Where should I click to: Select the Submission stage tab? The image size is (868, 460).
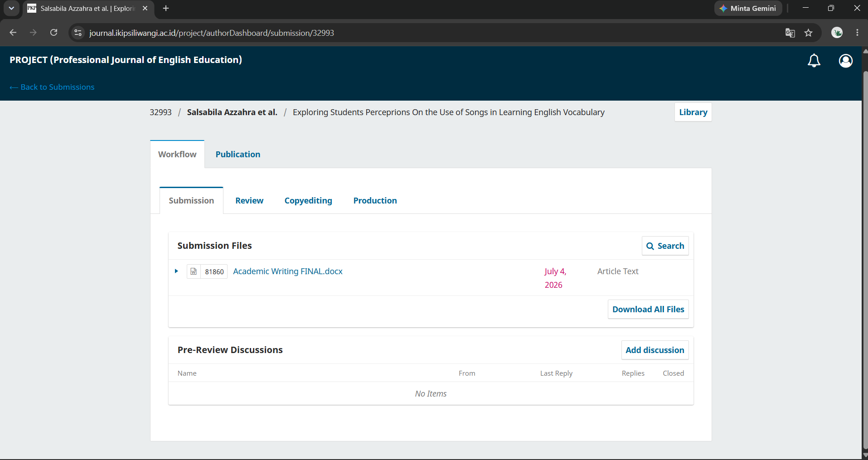[191, 200]
